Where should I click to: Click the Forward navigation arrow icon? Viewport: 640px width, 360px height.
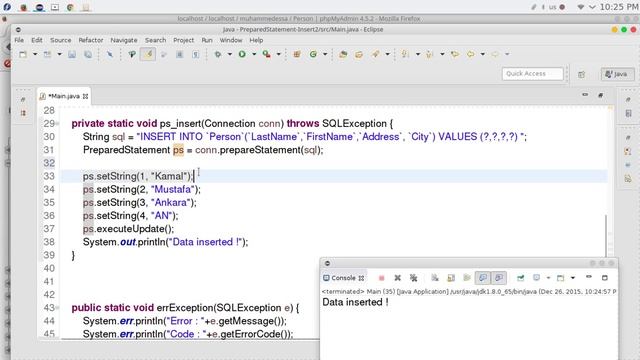(495, 54)
